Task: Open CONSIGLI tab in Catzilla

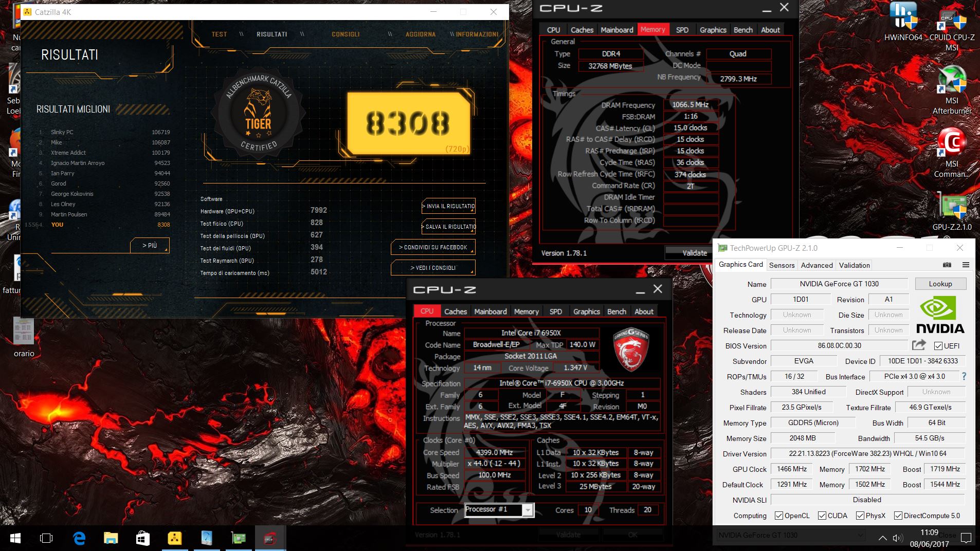Action: click(x=346, y=34)
